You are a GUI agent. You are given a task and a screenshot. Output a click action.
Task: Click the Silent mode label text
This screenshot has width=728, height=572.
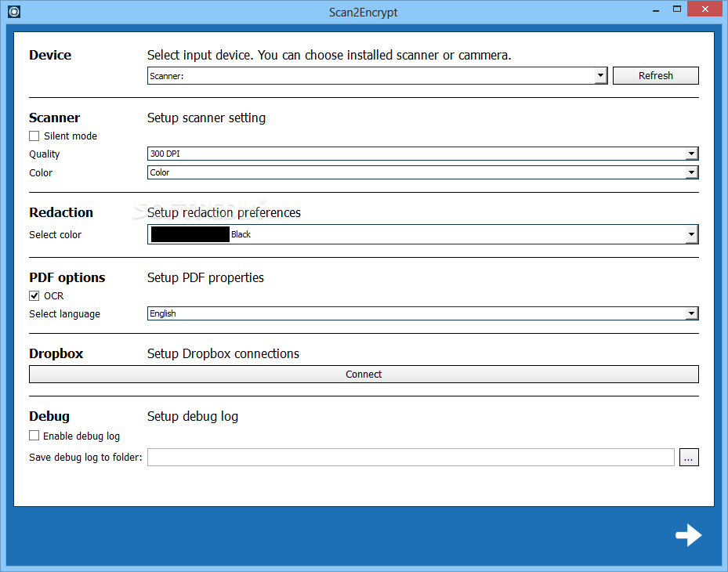pos(71,136)
